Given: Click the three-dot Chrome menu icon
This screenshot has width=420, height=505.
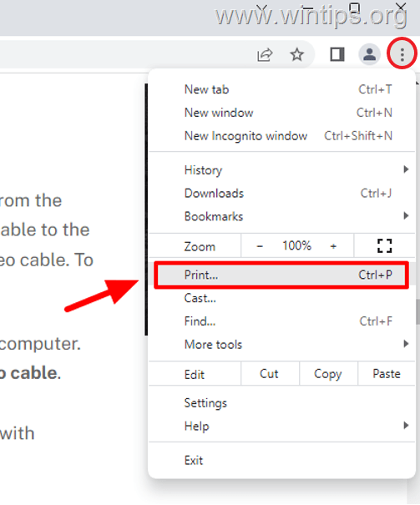Looking at the screenshot, I should (402, 54).
